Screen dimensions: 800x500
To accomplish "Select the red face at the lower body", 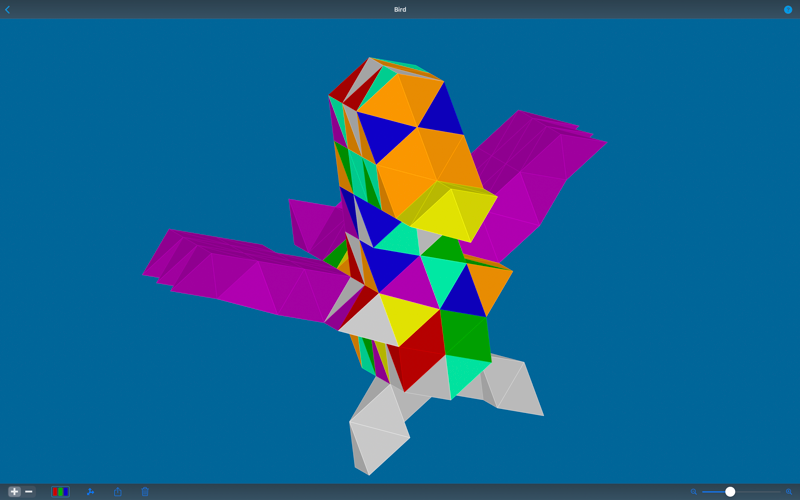I will [x=415, y=350].
